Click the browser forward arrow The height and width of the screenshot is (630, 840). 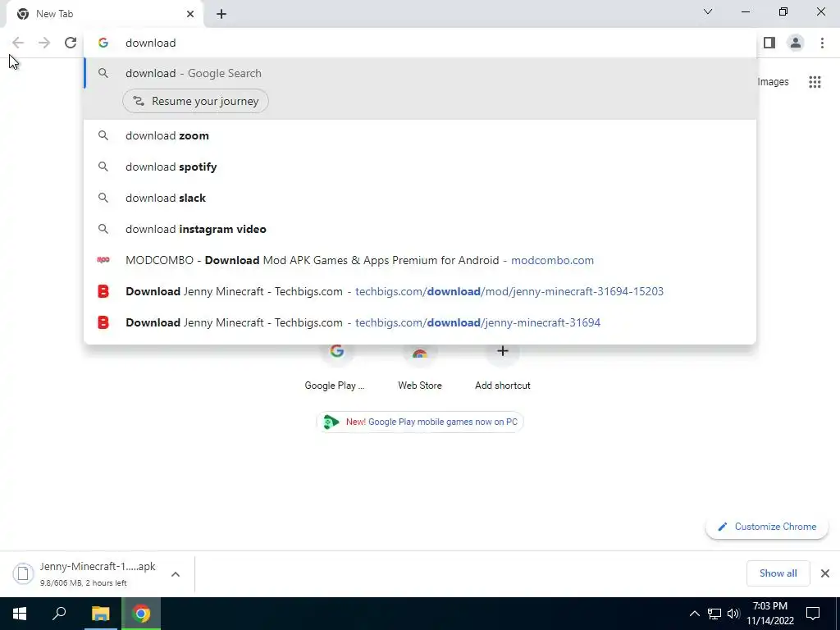[x=44, y=43]
